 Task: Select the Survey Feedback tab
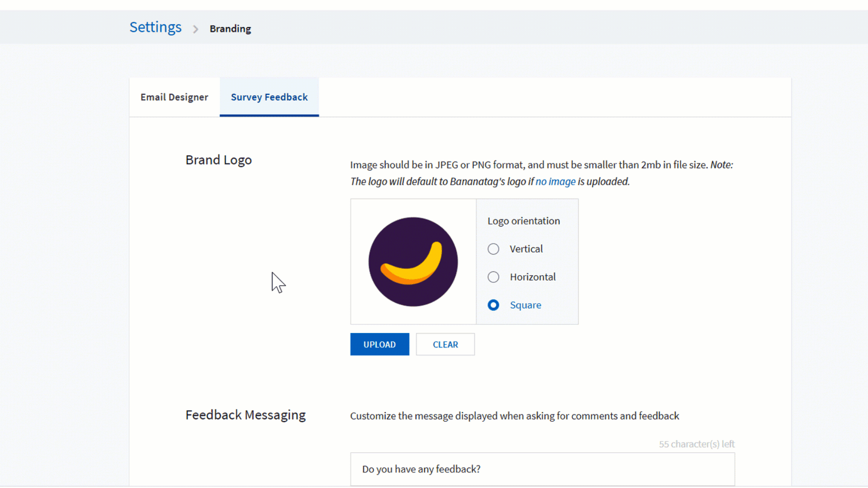click(x=269, y=97)
